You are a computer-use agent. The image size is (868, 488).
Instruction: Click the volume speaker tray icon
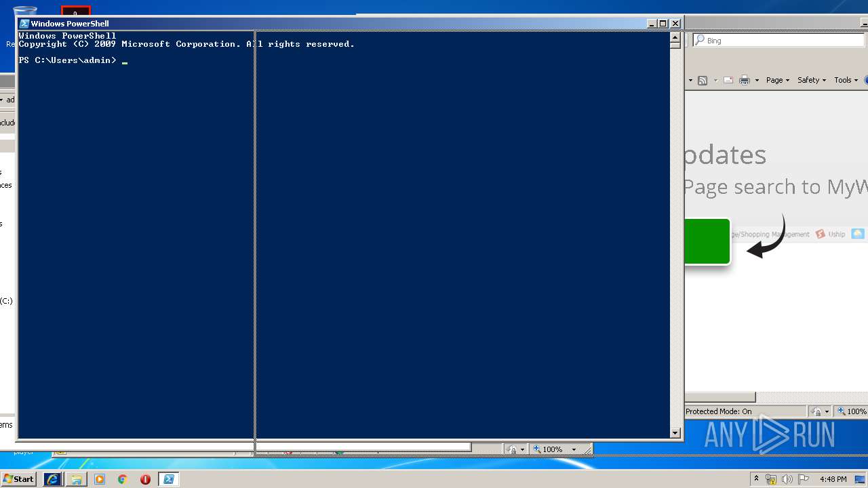[x=788, y=479]
